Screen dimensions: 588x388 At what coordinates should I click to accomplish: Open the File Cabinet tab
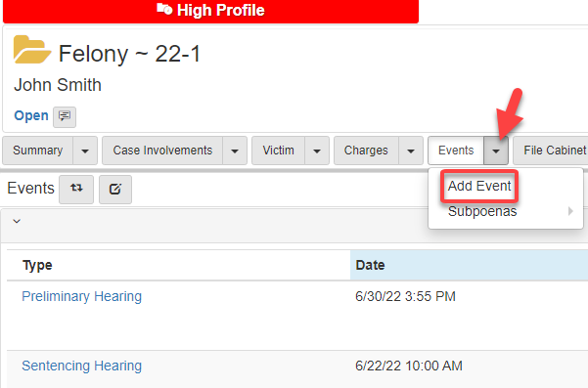(x=551, y=151)
